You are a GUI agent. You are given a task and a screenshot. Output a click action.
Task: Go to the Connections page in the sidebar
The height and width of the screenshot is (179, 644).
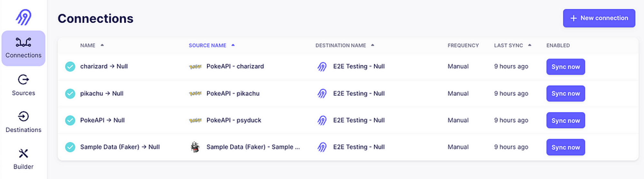coord(24,48)
